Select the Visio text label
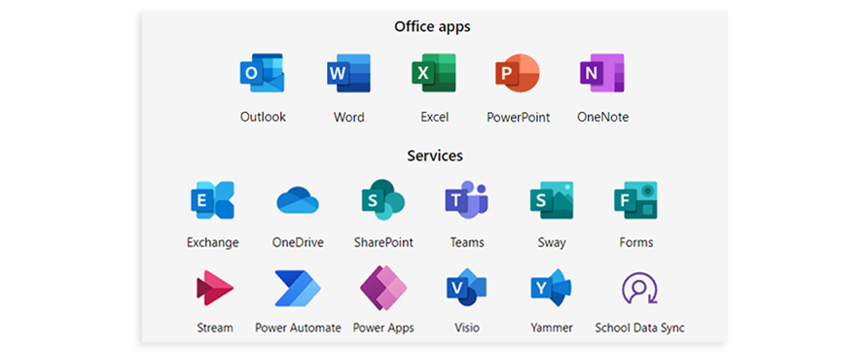This screenshot has width=868, height=352. point(467,328)
